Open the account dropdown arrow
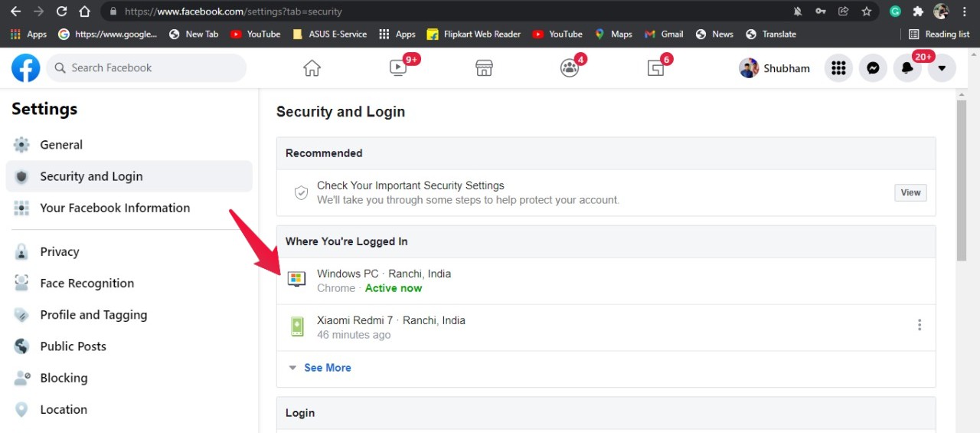Screen dimensions: 980x433 942,68
